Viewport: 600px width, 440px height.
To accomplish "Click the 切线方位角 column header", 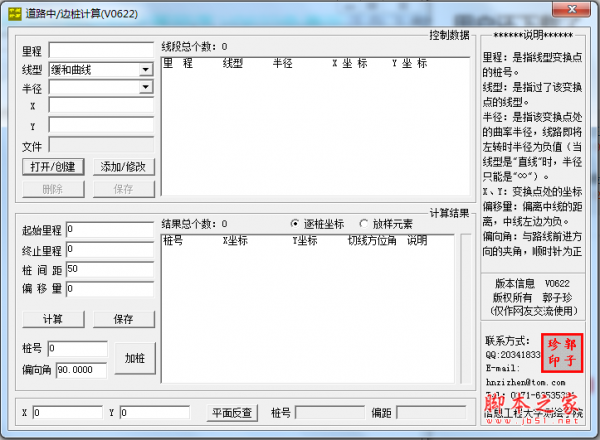I will (x=372, y=241).
